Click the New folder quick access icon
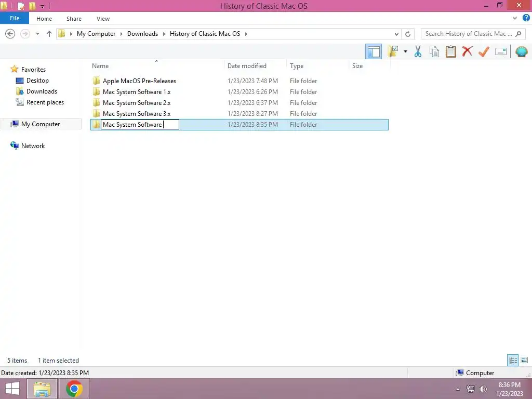532x399 pixels. tap(32, 6)
